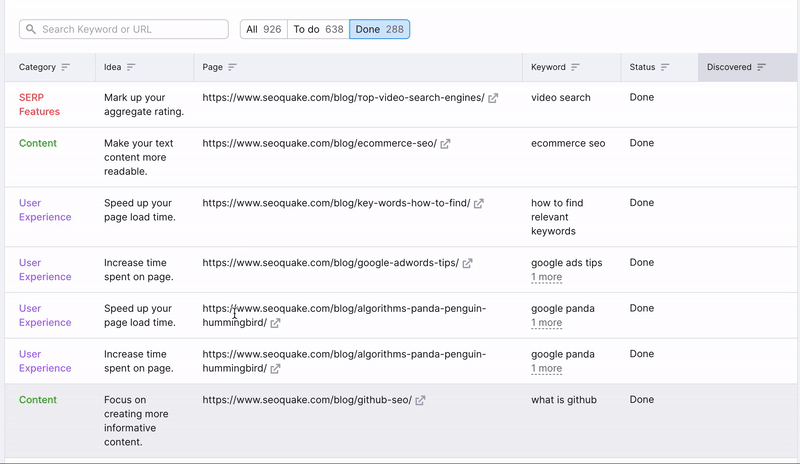Expand "1 more" keywords for Speed up google panda row
800x464 pixels.
546,323
